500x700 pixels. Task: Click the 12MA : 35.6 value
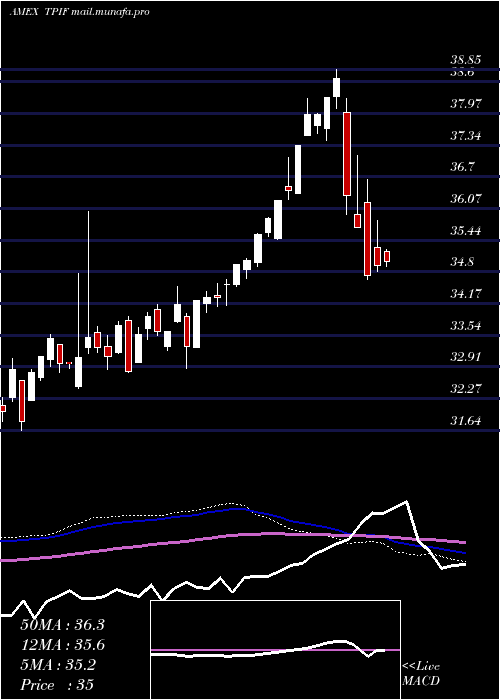[62, 645]
